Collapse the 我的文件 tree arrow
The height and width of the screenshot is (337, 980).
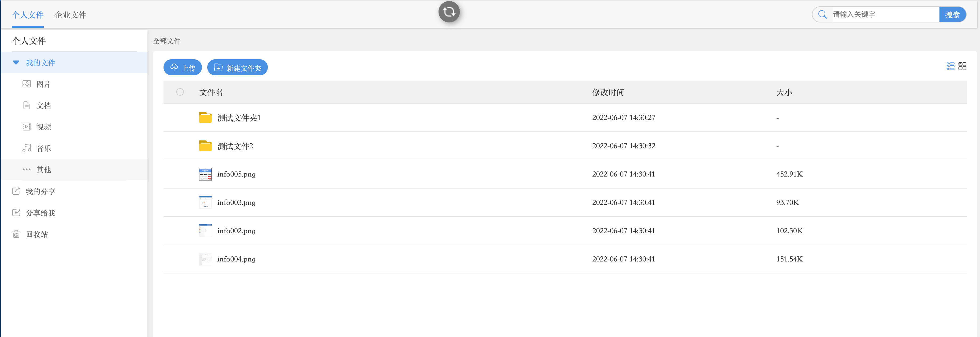[x=16, y=62]
